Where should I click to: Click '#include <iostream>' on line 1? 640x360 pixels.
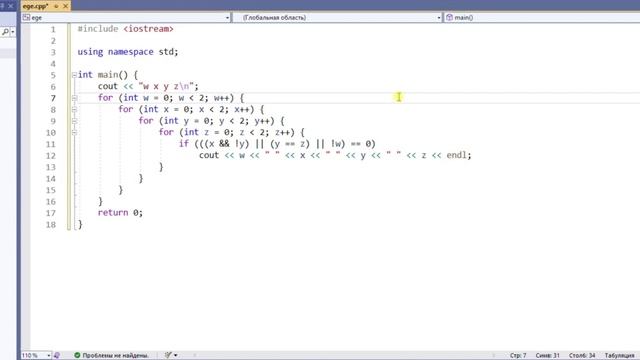click(x=125, y=29)
